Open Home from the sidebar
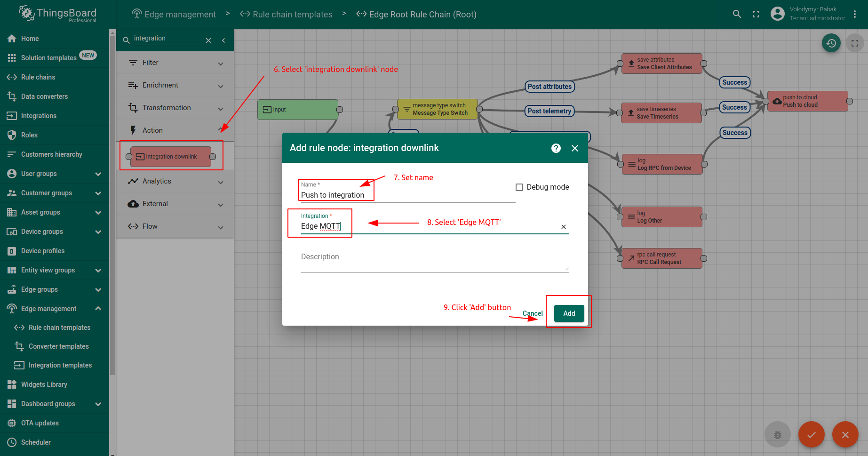This screenshot has height=456, width=868. pyautogui.click(x=55, y=39)
